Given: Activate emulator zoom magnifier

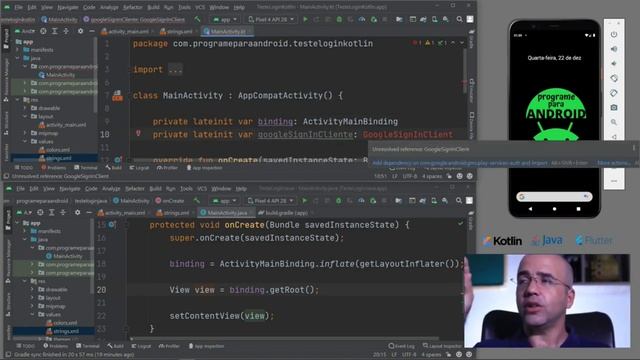Looking at the screenshot, I should coord(614,122).
